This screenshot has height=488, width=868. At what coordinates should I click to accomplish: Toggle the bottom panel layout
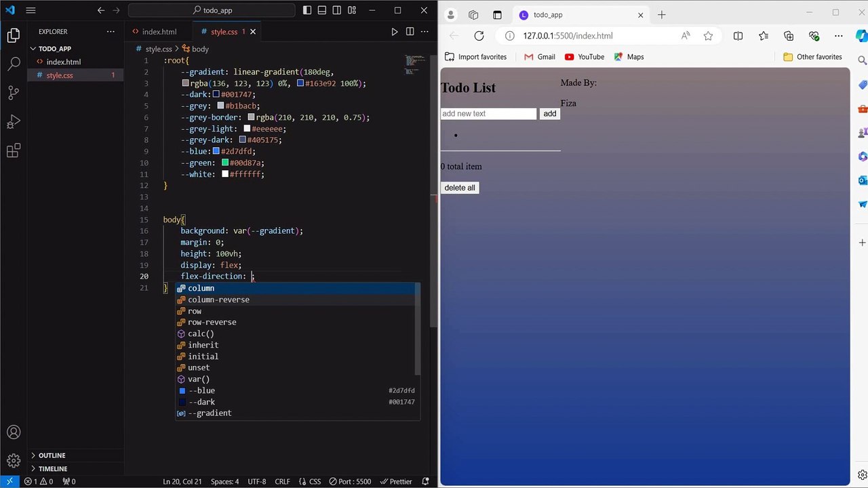pos(322,10)
